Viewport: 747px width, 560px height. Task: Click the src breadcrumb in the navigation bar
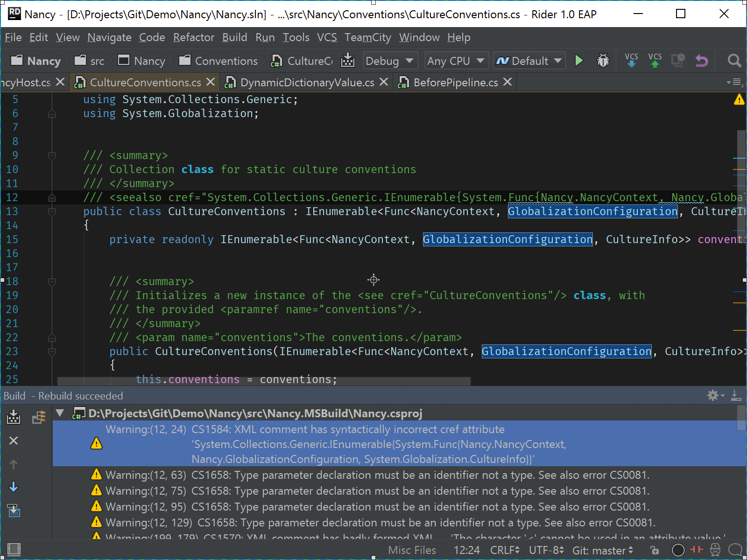(90, 61)
